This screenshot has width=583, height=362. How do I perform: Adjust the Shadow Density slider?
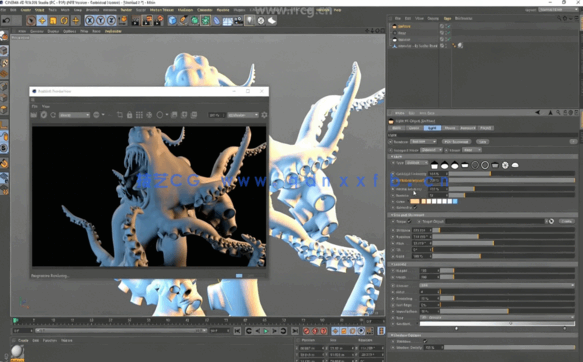(x=509, y=348)
